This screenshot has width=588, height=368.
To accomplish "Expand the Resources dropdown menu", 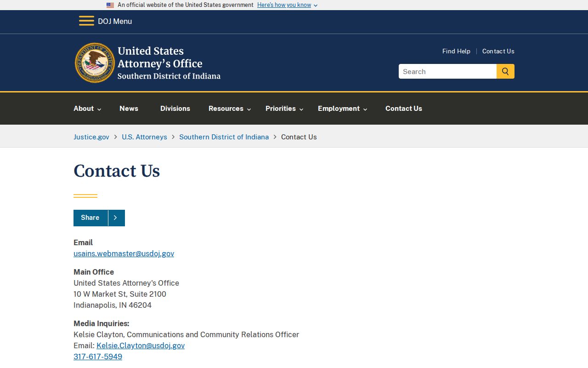I will 230,109.
